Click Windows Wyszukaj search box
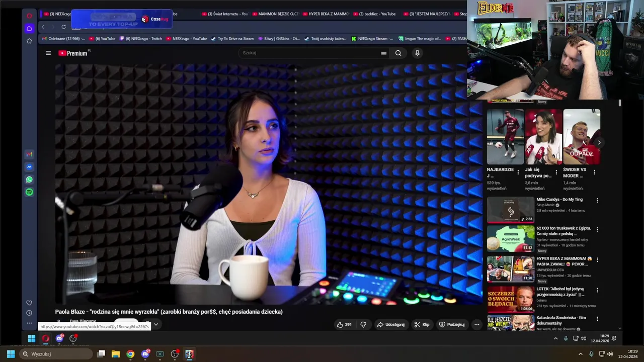This screenshot has width=644, height=362. [57, 354]
